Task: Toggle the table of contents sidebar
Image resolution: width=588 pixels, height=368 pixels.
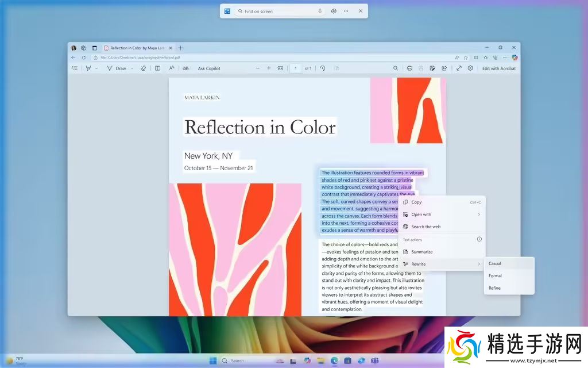Action: [75, 68]
